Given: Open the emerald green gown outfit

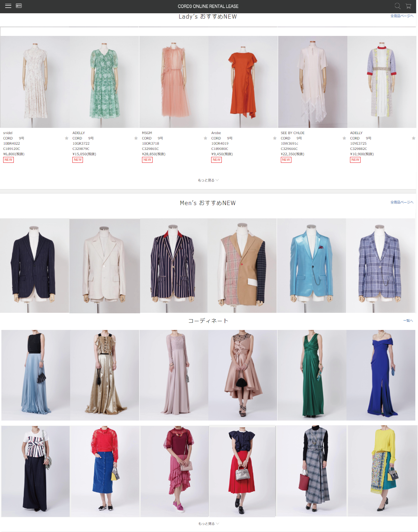Looking at the screenshot, I should [x=312, y=375].
